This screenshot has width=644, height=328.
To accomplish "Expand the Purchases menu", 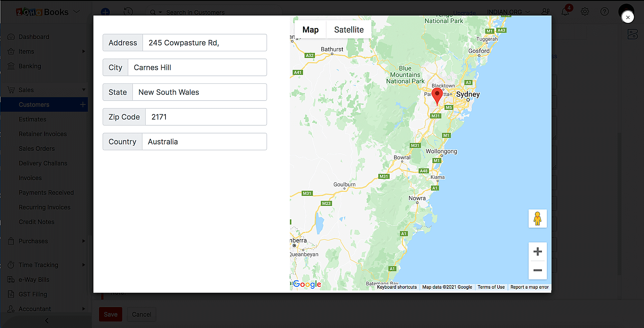I will tap(33, 241).
